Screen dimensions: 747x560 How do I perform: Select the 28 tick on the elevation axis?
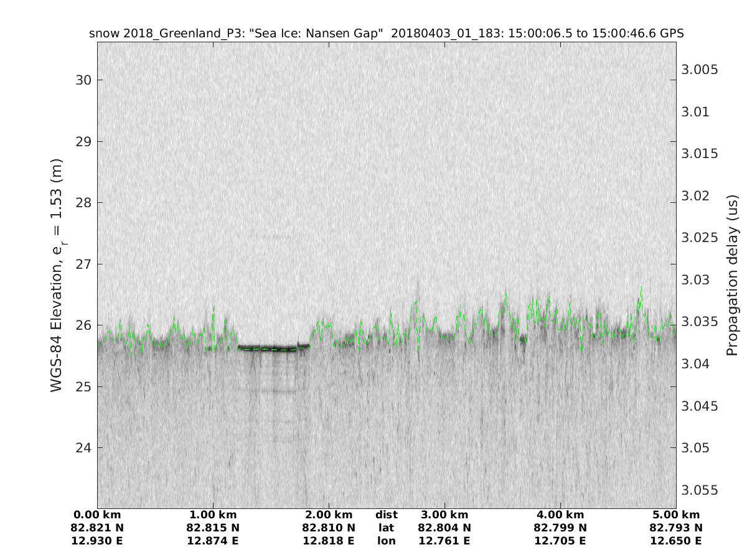pos(83,203)
